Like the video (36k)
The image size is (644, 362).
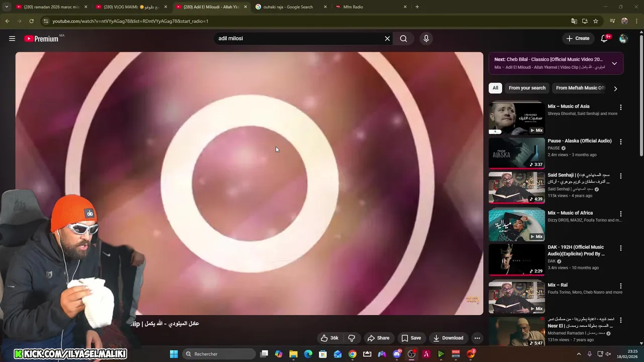[x=330, y=338]
